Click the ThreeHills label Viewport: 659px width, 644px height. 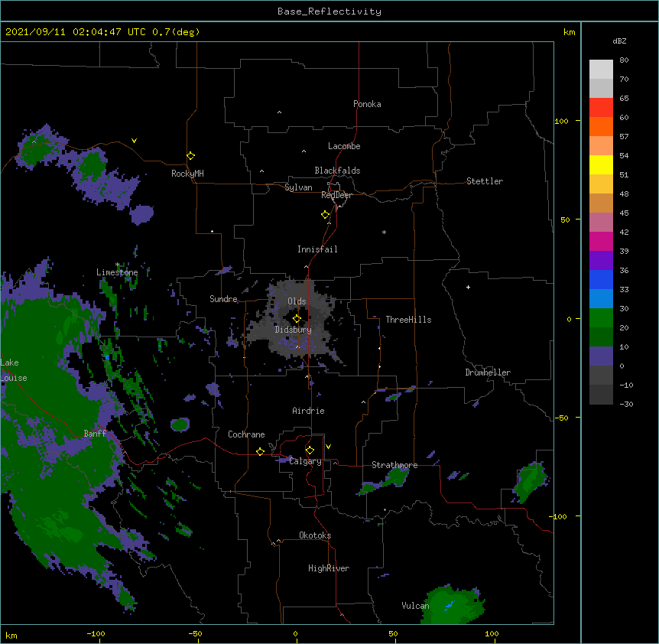408,320
